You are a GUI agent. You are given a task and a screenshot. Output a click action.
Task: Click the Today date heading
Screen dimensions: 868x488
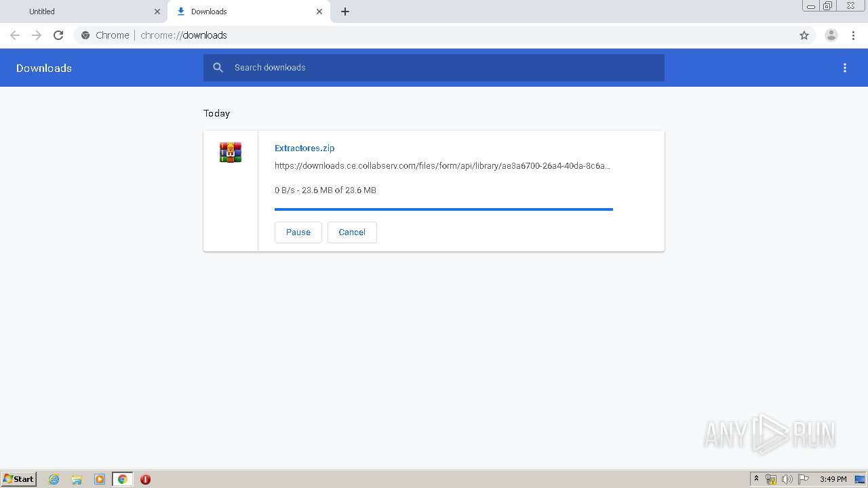[217, 113]
